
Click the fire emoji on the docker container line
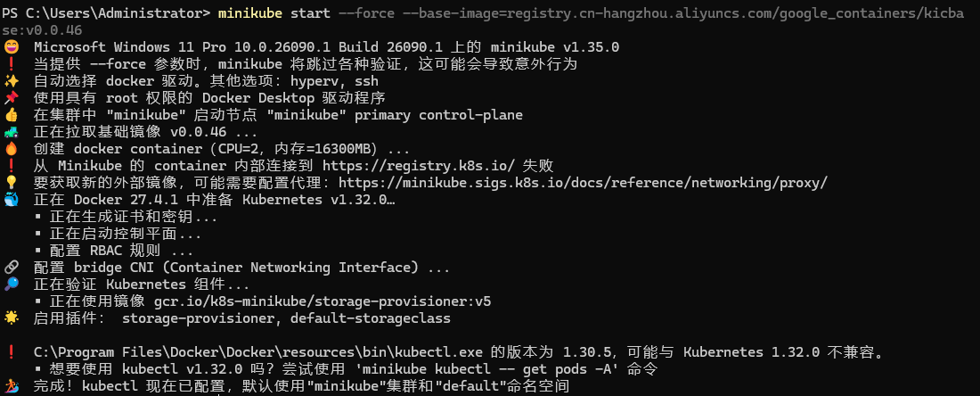coord(11,149)
